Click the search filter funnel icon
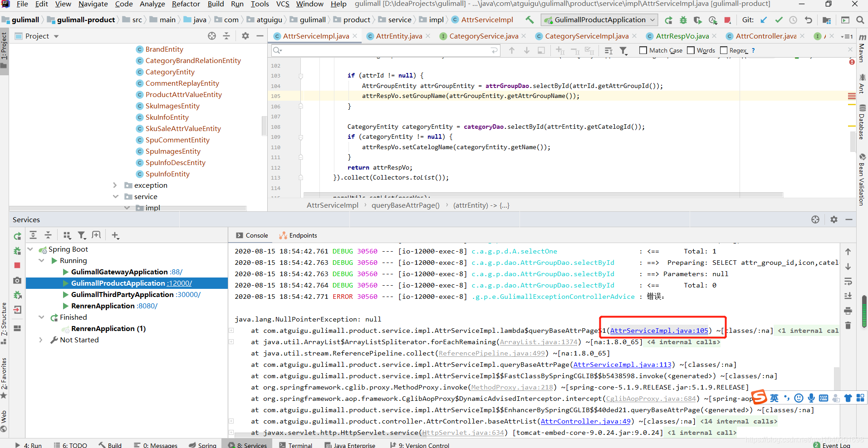 pos(624,51)
